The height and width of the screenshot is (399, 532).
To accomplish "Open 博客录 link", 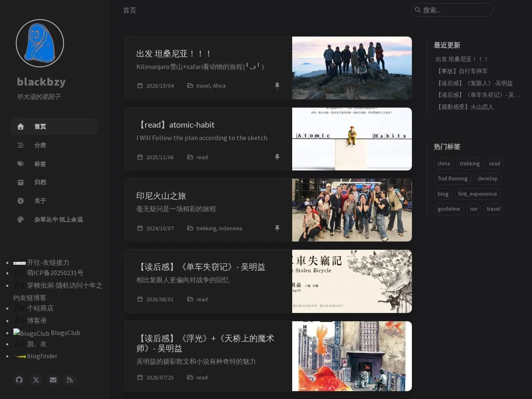I will pos(37,321).
